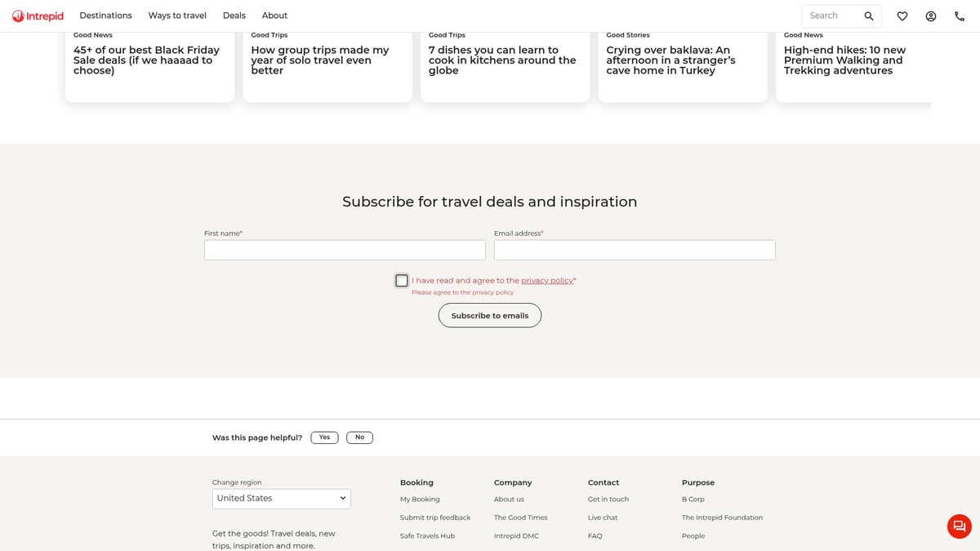The image size is (980, 551).
Task: Open the Deals menu
Action: coord(234,16)
